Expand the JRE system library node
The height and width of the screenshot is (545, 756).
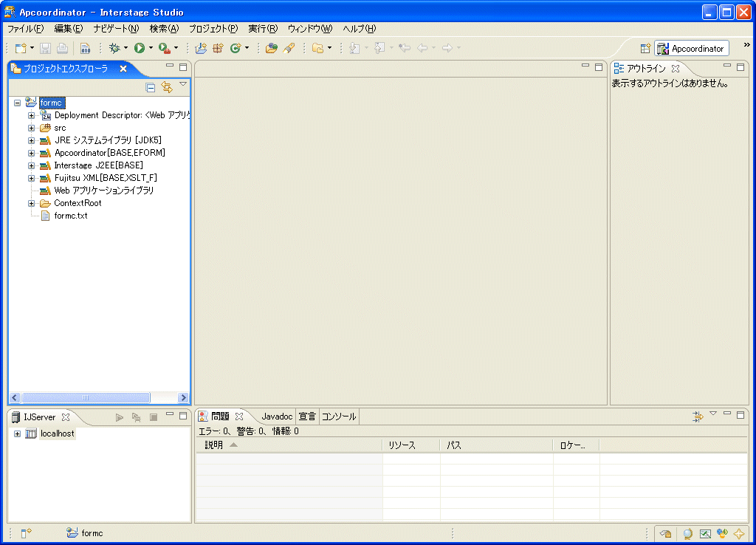point(31,140)
